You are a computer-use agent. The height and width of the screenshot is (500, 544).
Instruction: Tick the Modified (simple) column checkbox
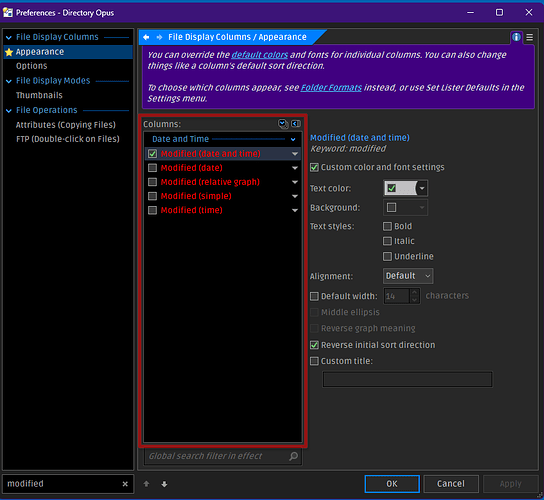point(152,196)
